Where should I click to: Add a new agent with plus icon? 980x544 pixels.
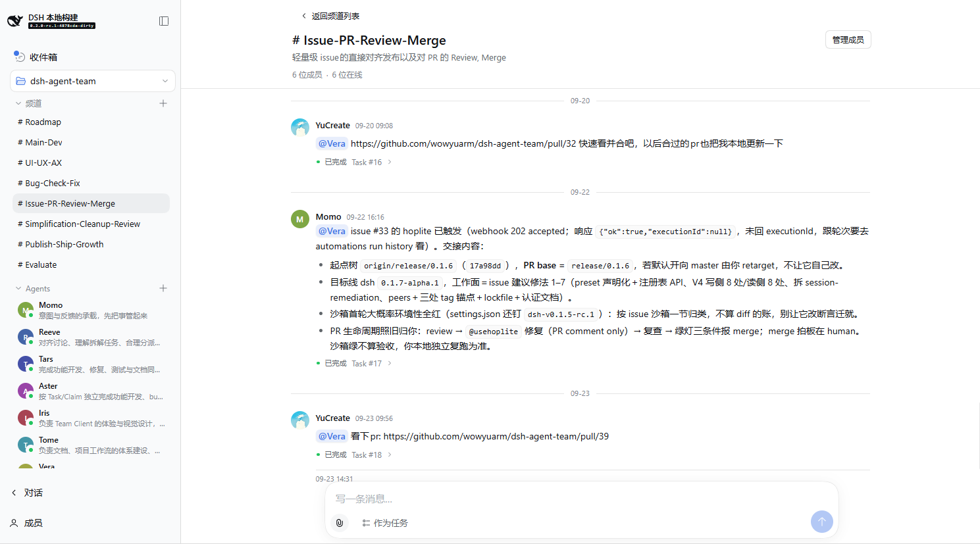point(163,288)
